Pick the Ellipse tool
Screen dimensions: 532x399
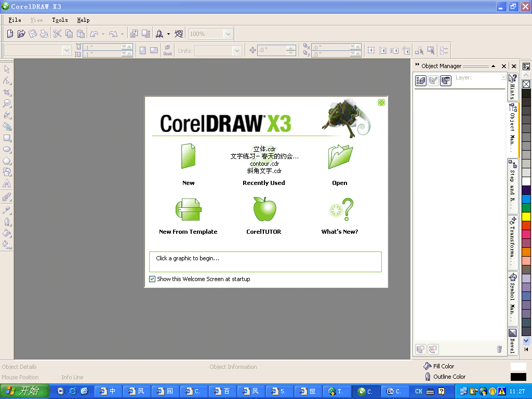coord(7,150)
